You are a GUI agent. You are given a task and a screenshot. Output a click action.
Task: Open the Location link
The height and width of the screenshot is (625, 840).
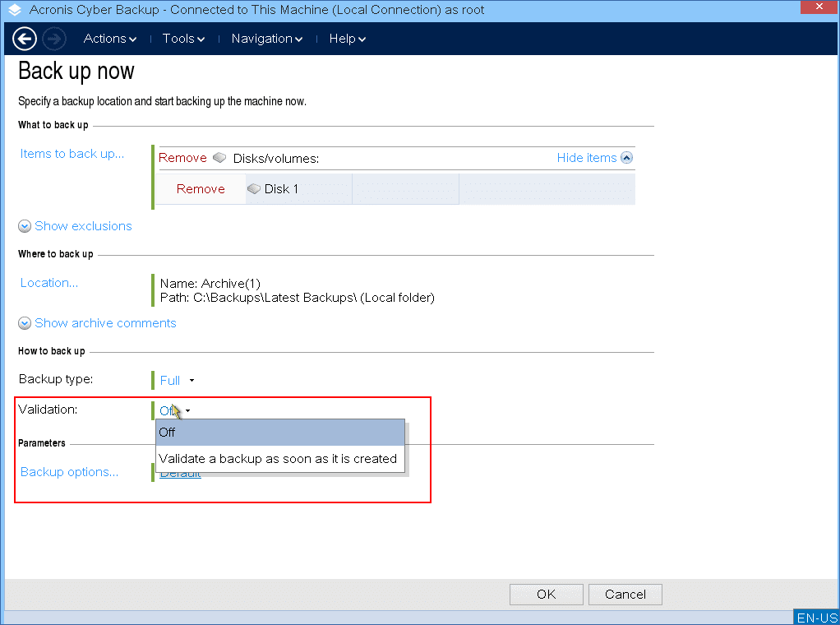click(x=48, y=283)
